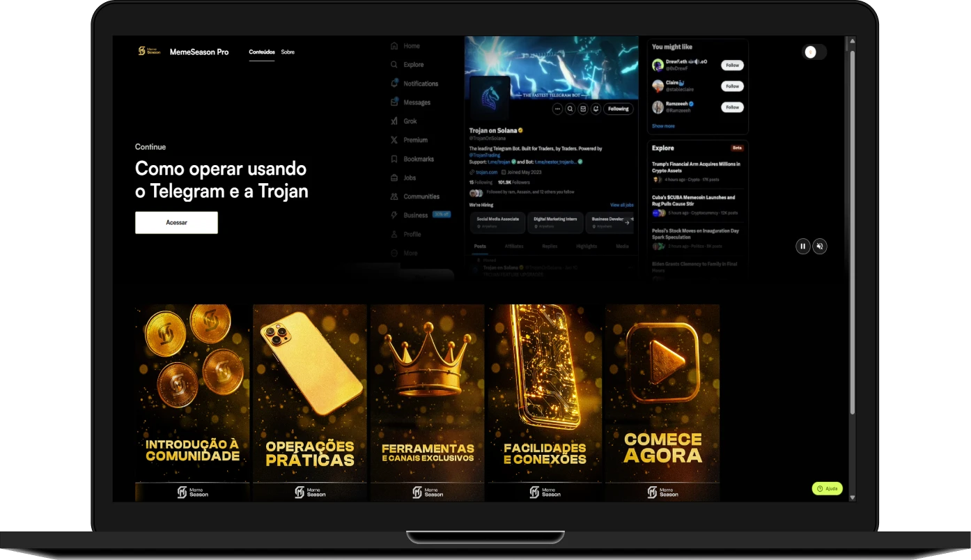Click the three-dots icon on Trojan profile
Viewport: 971px width, 560px height.
[557, 109]
